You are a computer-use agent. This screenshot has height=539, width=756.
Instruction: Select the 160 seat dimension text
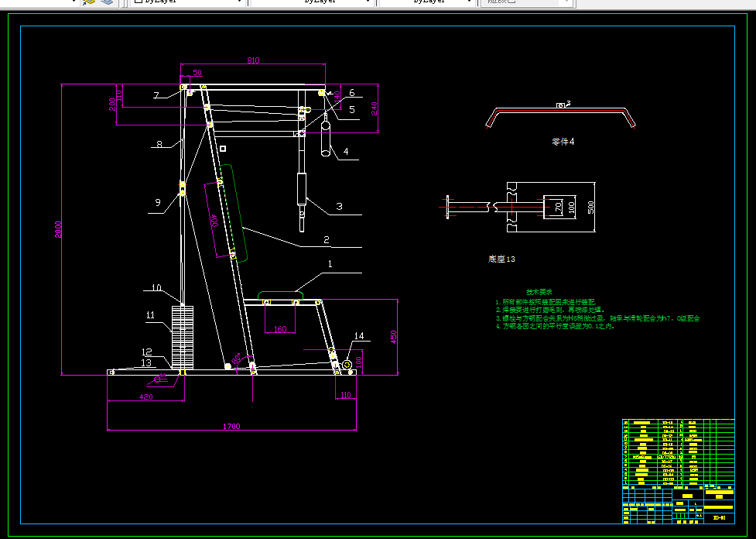(x=280, y=330)
